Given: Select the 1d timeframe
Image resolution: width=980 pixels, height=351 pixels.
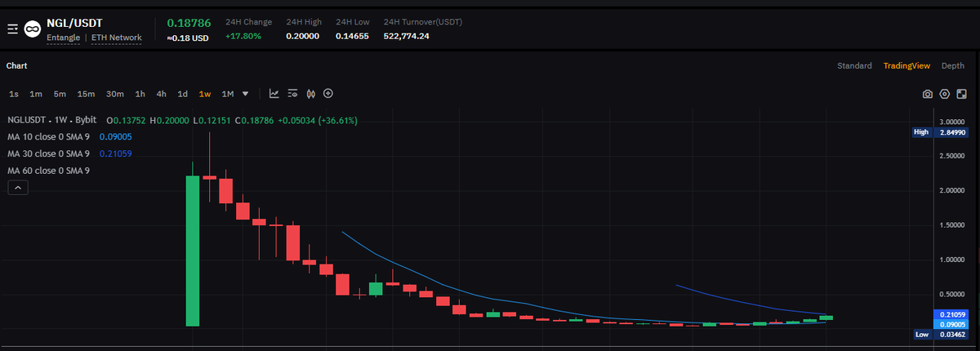Looking at the screenshot, I should pos(183,93).
